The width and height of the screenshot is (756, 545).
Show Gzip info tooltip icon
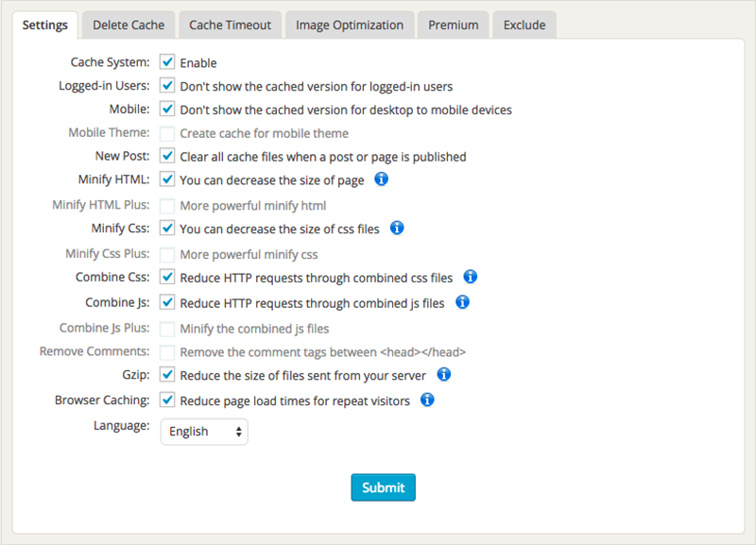[443, 375]
